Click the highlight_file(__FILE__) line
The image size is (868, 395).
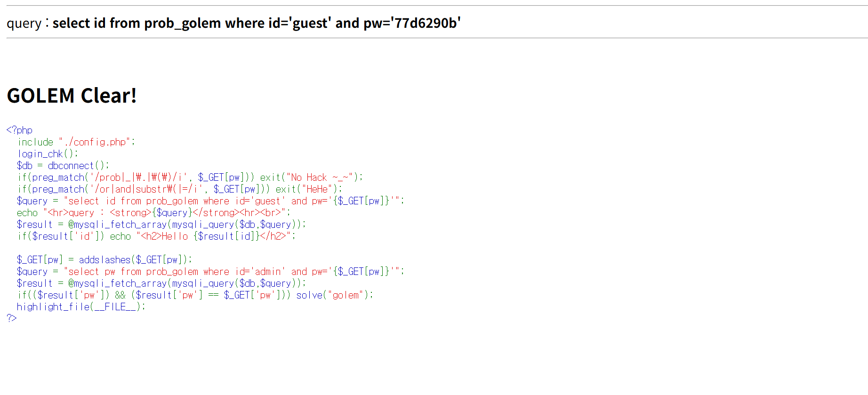[x=81, y=306]
